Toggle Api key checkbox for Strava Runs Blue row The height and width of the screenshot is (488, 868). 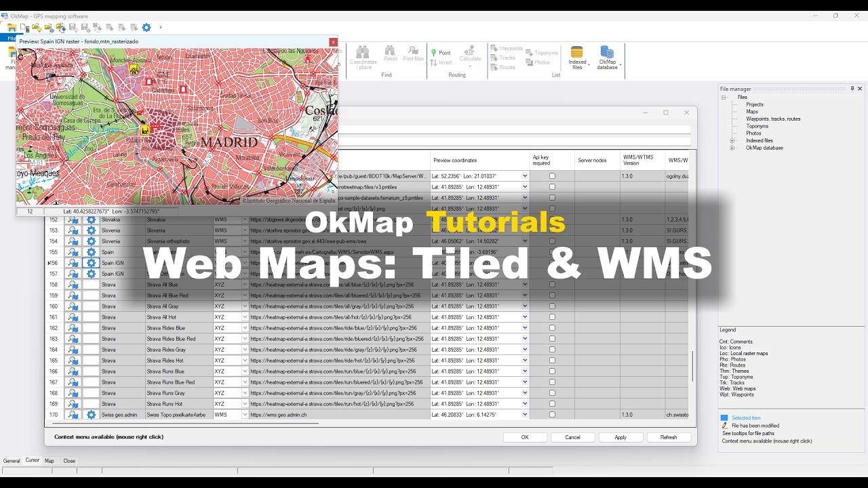pos(552,371)
